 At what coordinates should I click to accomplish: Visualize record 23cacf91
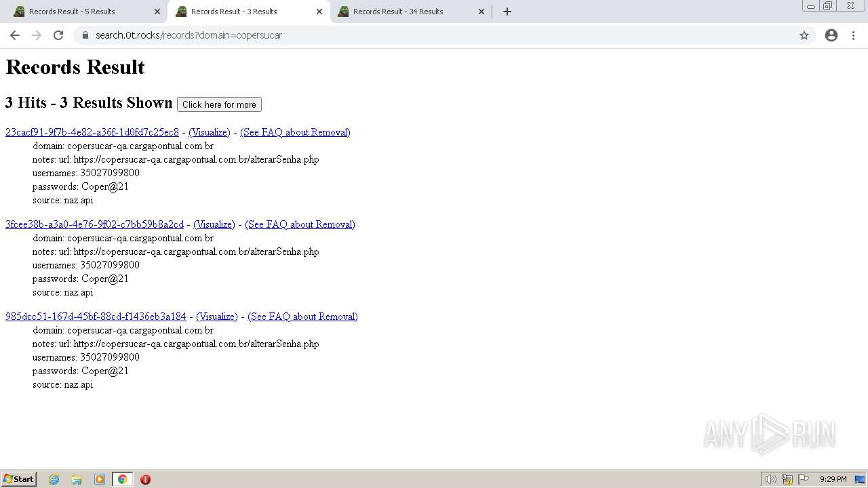[210, 132]
